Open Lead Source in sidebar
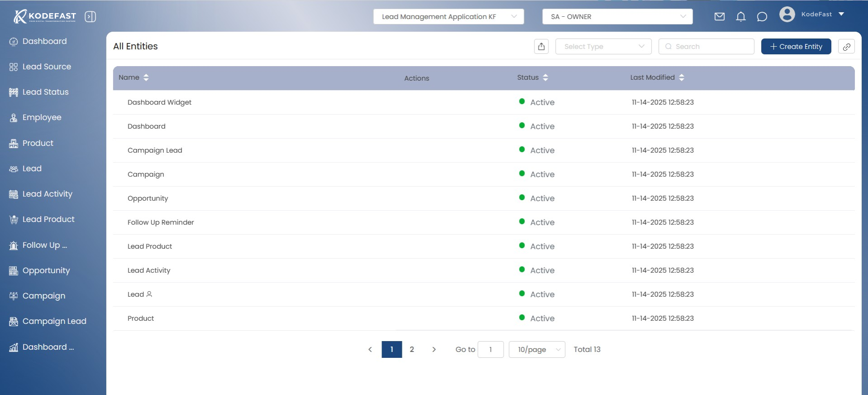Screen dimensions: 868x395 (47, 67)
